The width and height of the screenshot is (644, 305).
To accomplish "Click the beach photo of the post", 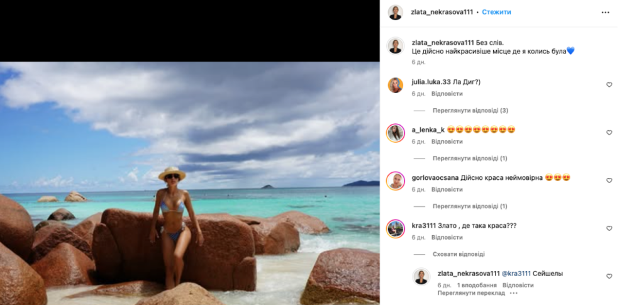I will [x=190, y=184].
